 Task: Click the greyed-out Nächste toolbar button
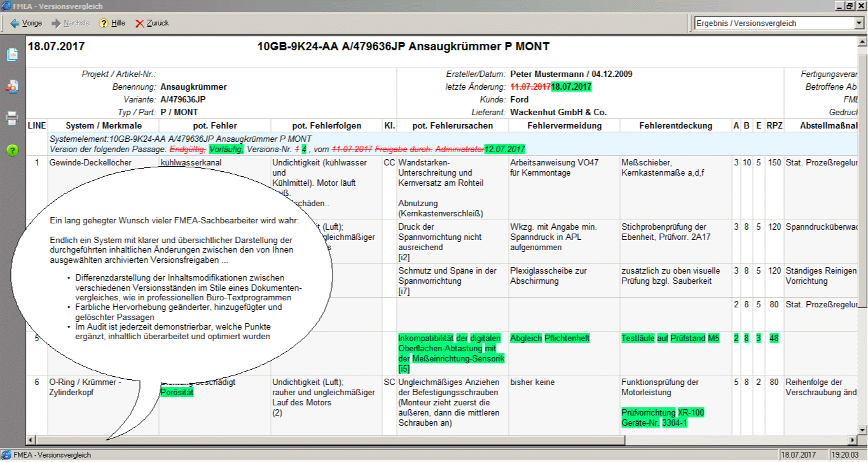(71, 23)
